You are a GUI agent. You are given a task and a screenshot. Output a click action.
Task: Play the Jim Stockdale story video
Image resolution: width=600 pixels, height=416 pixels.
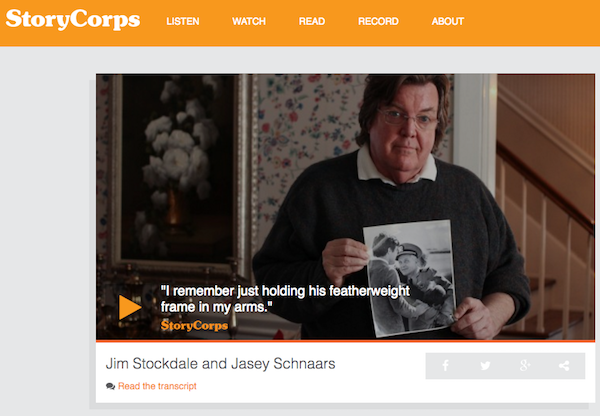[130, 307]
